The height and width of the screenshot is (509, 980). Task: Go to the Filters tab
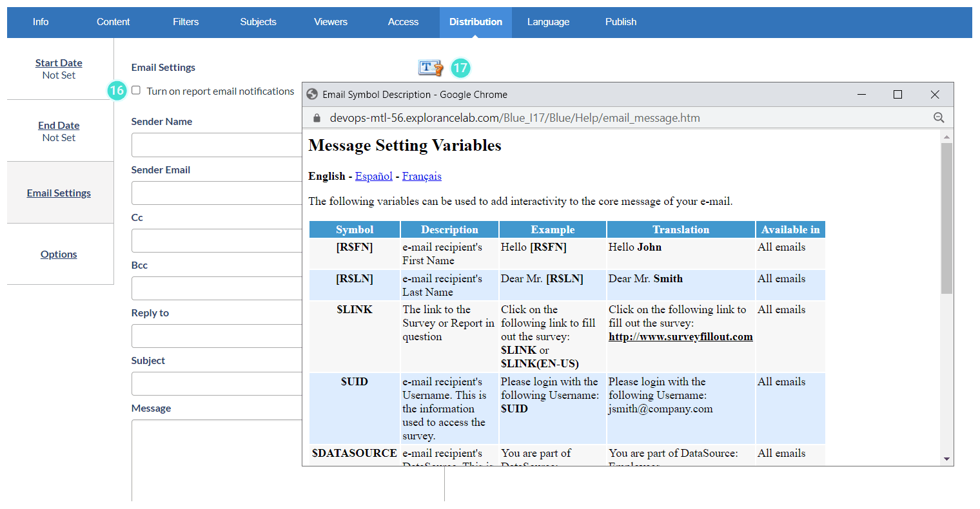pyautogui.click(x=186, y=22)
